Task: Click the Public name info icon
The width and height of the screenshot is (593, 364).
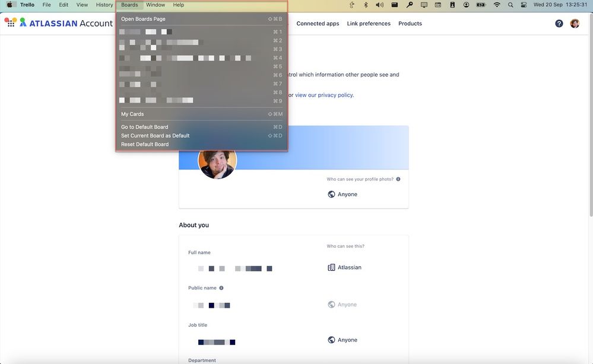Action: [221, 288]
